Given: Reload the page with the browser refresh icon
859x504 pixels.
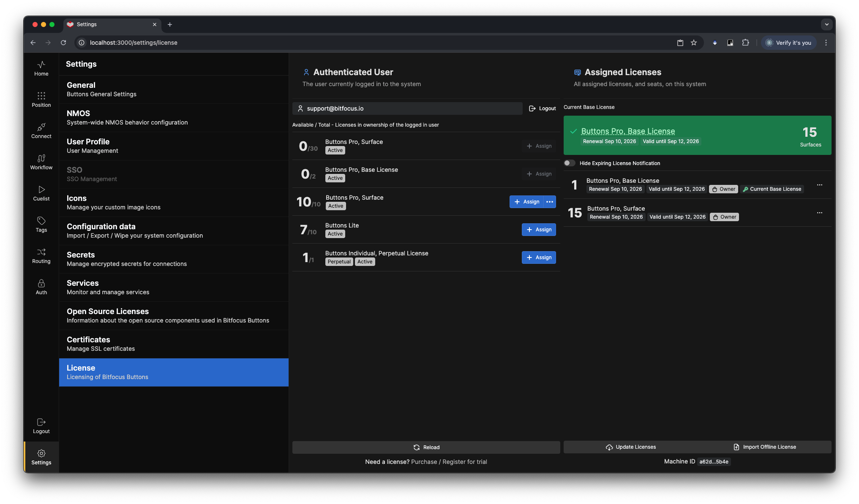Looking at the screenshot, I should [63, 43].
